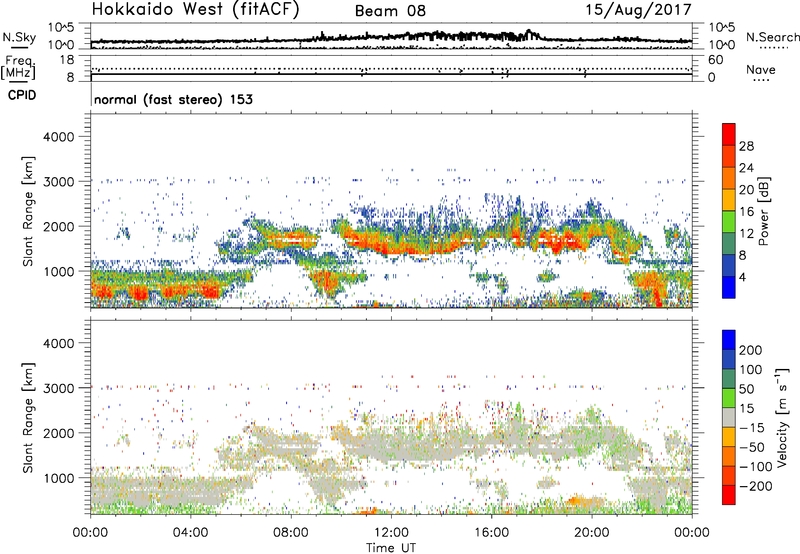Click the velocity panel 'Slant Range [km]' label
800x554 pixels.
point(28,417)
